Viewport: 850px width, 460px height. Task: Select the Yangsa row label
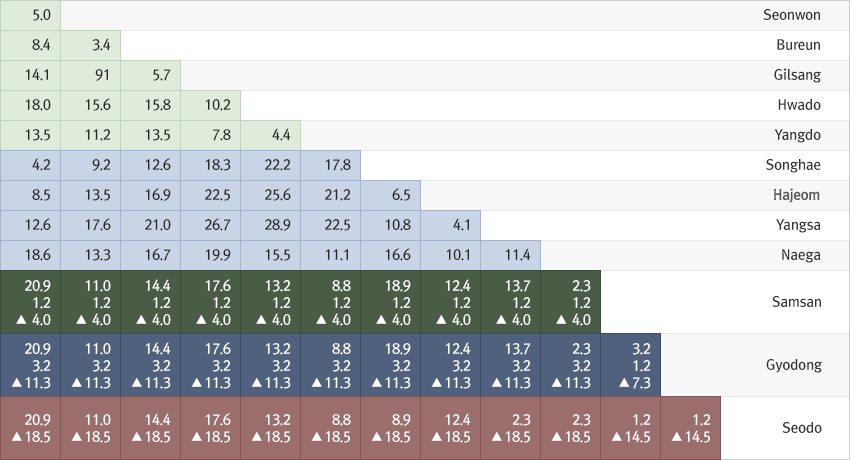798,225
